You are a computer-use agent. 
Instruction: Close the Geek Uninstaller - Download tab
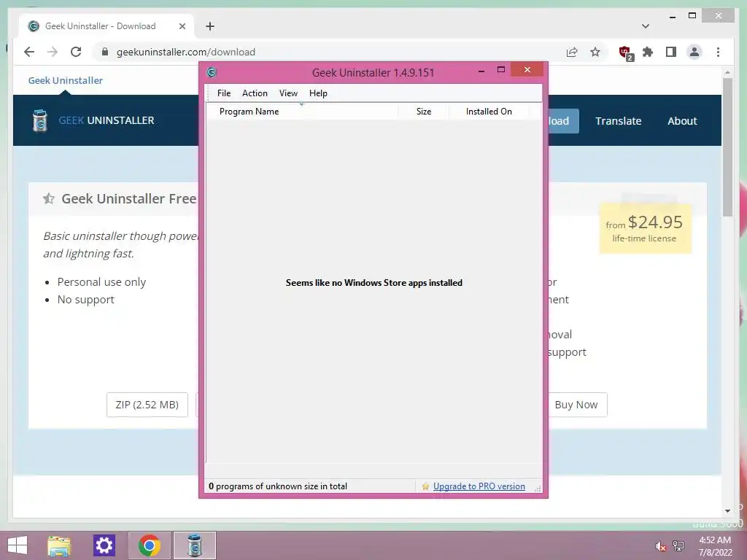[182, 26]
